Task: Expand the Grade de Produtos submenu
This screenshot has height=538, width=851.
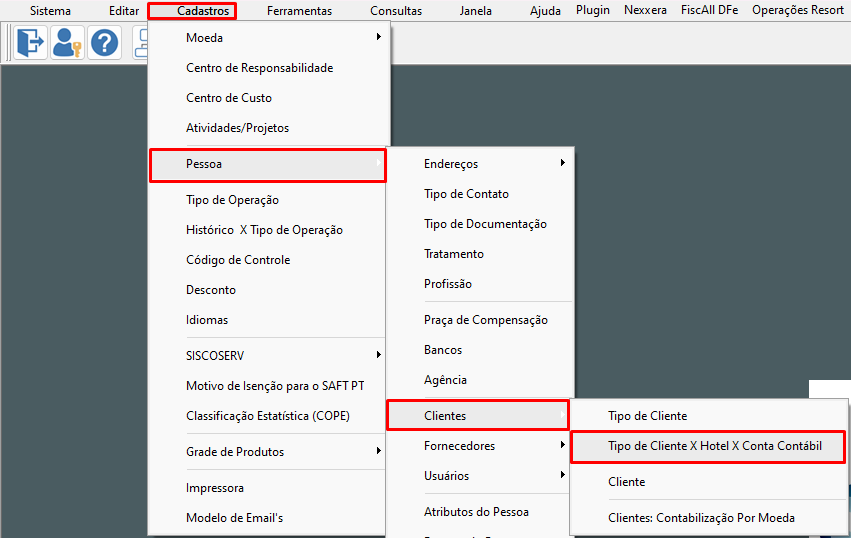Action: pos(269,452)
